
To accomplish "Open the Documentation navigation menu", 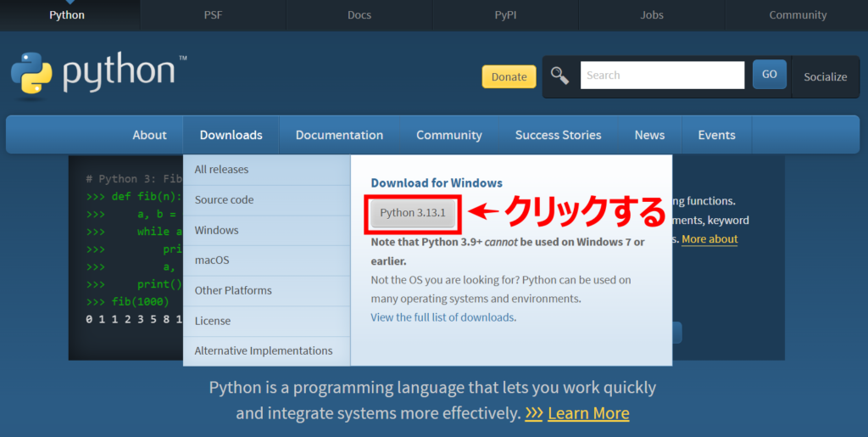I will click(x=339, y=135).
